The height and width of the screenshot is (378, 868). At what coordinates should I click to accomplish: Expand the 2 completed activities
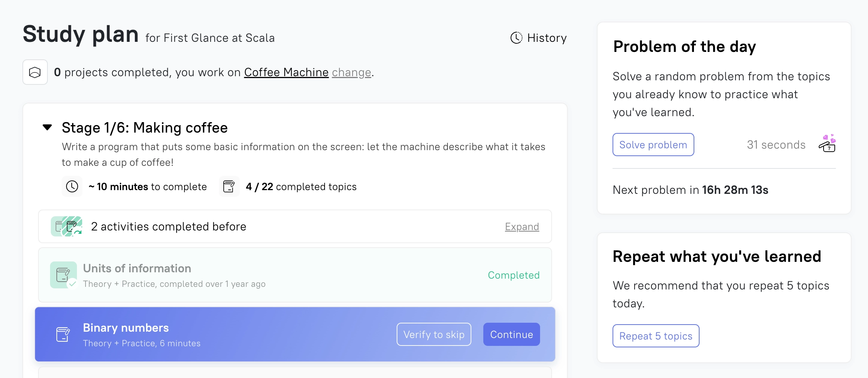(x=522, y=227)
